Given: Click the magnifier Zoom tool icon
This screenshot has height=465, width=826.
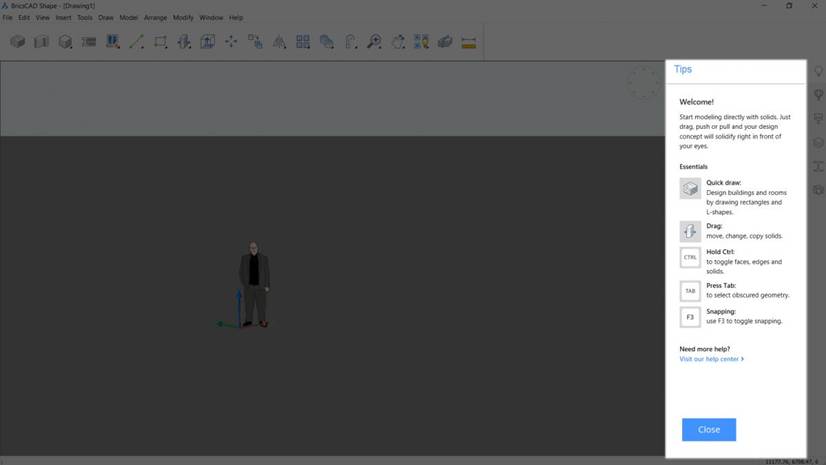Looking at the screenshot, I should point(375,42).
